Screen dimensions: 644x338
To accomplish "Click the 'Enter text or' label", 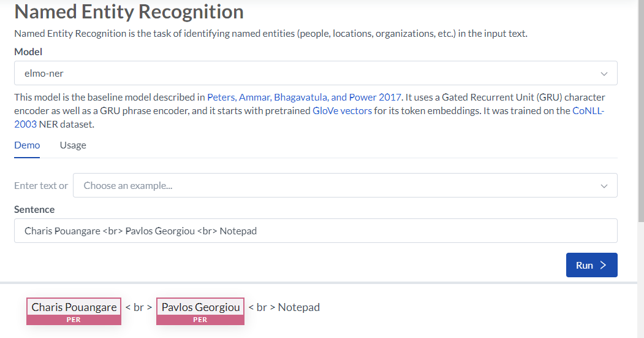I will pyautogui.click(x=41, y=185).
